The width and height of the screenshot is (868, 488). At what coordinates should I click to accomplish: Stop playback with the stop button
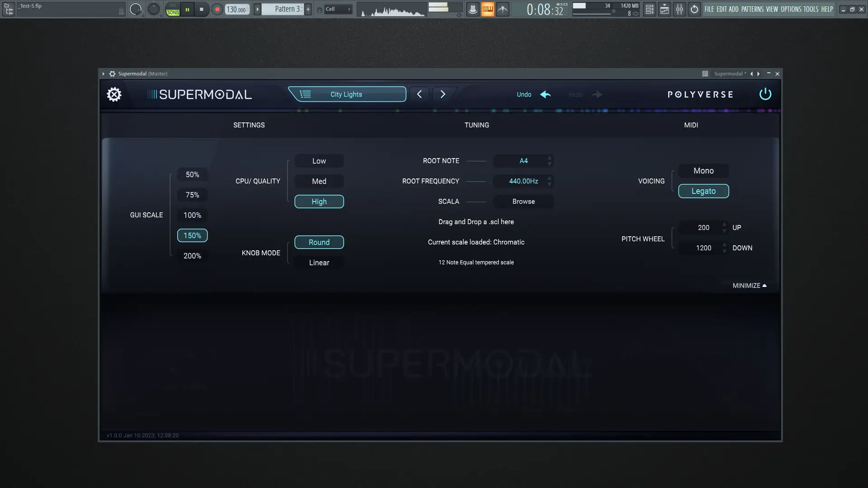(202, 9)
